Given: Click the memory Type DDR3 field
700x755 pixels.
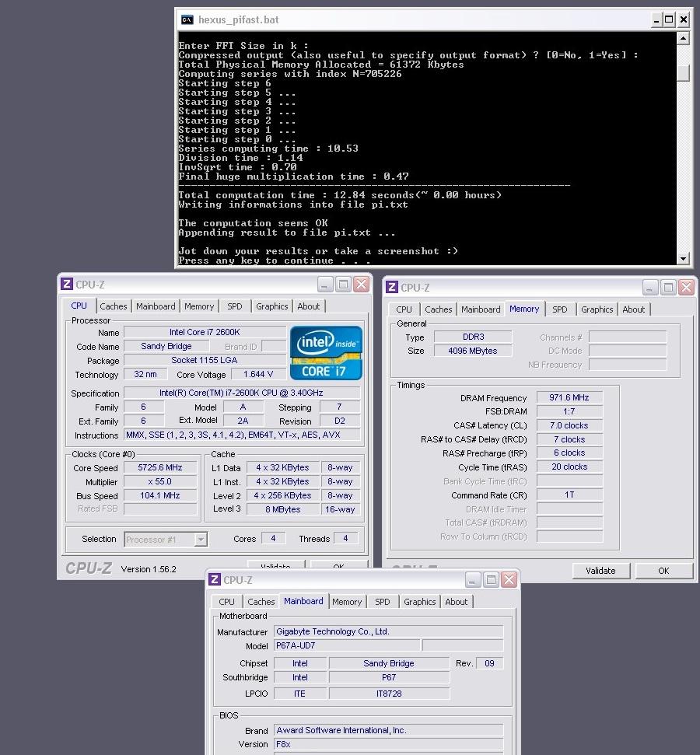Looking at the screenshot, I should click(x=473, y=337).
